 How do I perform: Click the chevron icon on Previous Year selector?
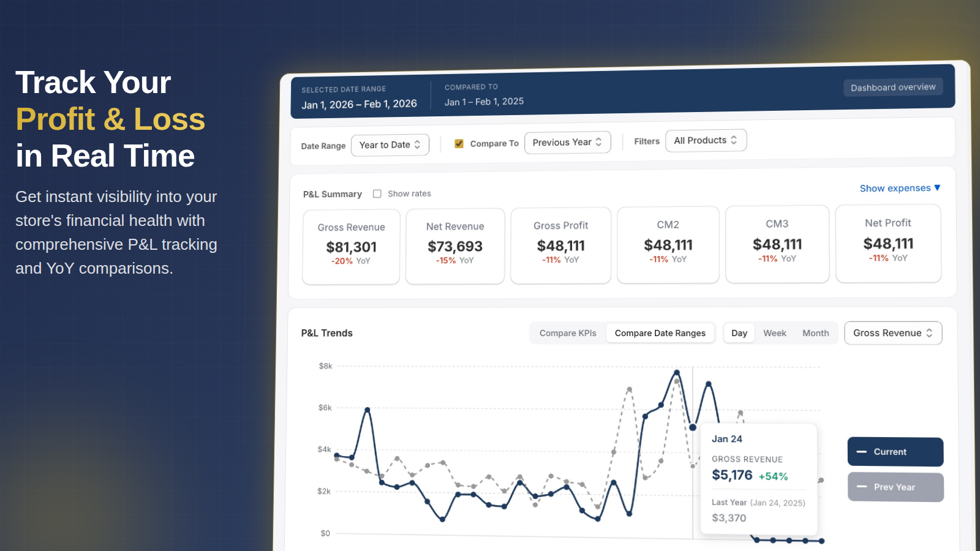point(598,141)
